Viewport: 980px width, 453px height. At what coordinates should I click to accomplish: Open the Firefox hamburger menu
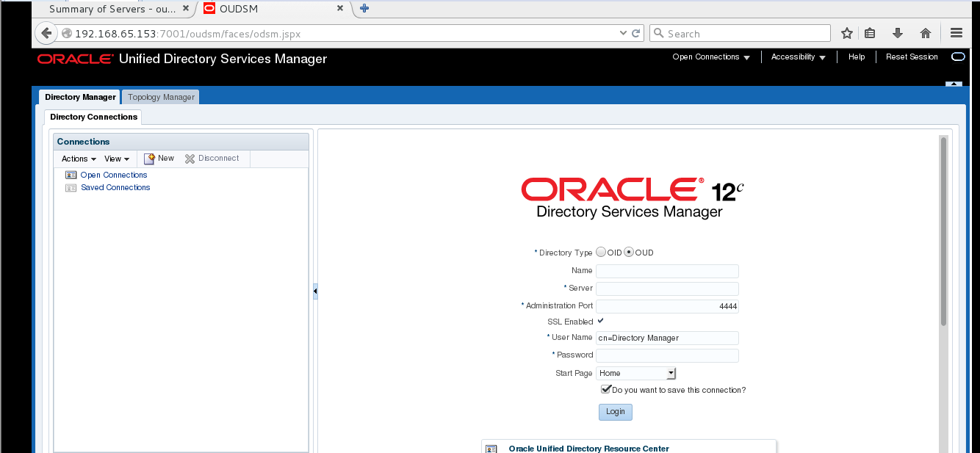(x=955, y=33)
